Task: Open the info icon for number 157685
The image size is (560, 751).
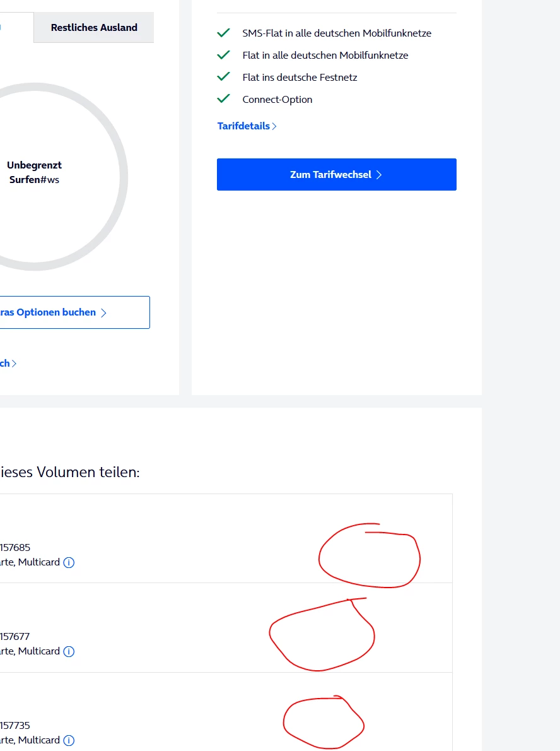Action: pyautogui.click(x=69, y=562)
